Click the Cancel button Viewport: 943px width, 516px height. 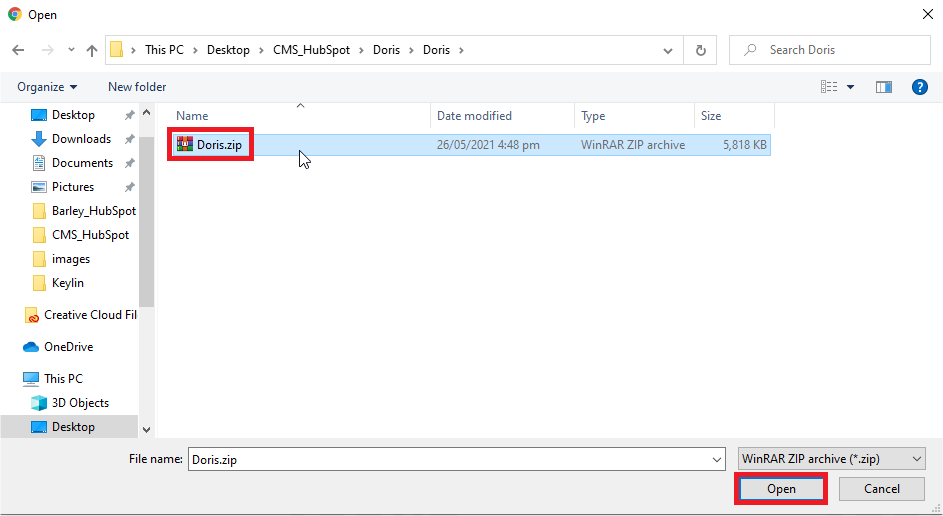[881, 489]
